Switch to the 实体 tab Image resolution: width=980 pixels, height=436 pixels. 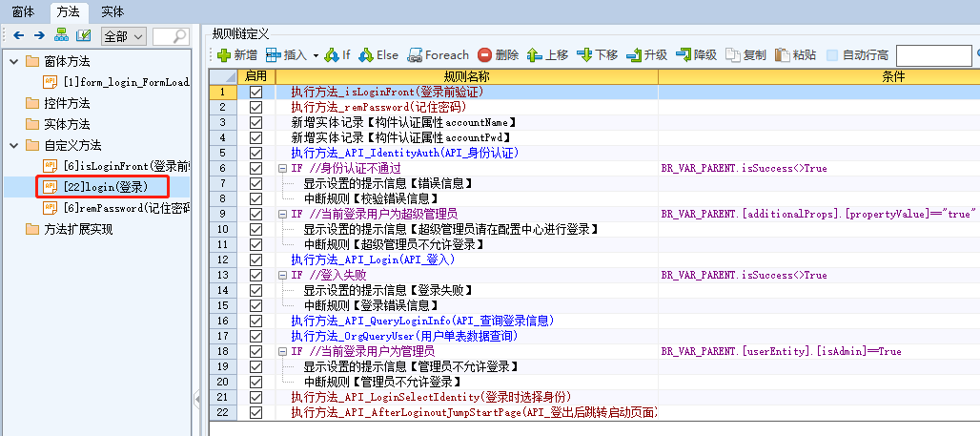tap(112, 11)
